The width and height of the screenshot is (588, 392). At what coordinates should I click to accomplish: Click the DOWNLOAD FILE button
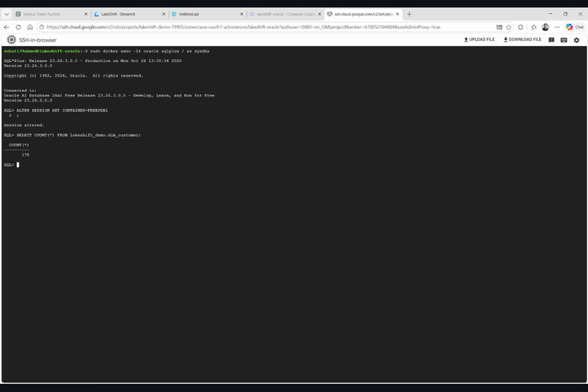click(x=522, y=39)
